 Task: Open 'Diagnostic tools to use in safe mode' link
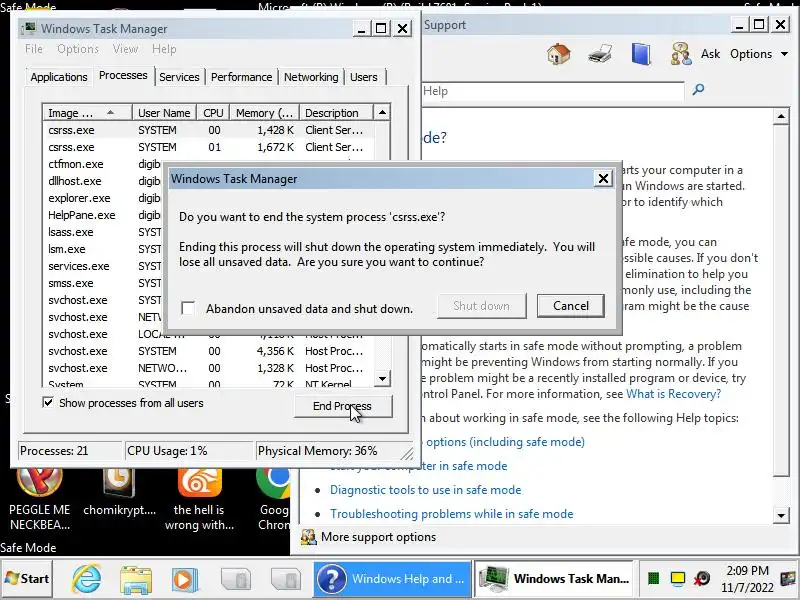[426, 490]
